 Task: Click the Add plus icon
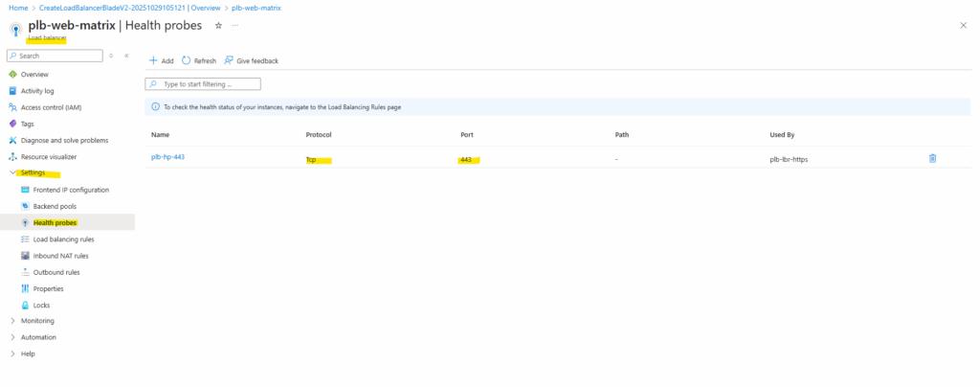click(153, 60)
